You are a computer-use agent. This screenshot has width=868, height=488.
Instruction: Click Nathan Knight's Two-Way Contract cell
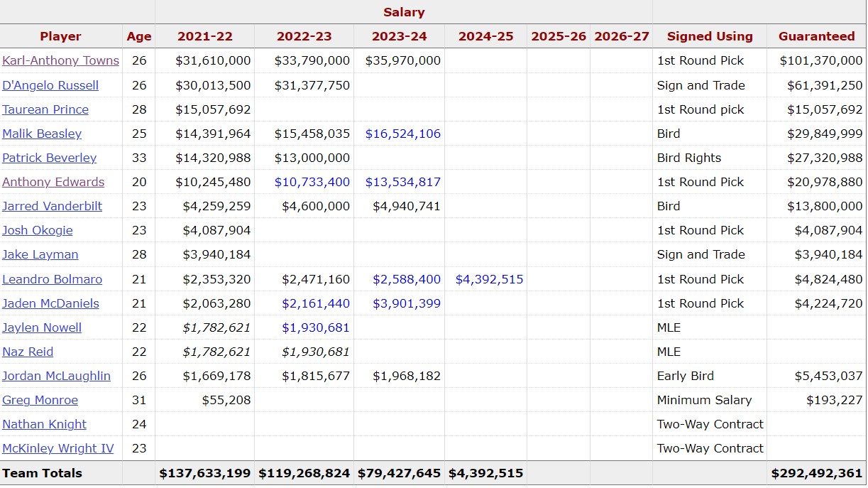(x=710, y=424)
